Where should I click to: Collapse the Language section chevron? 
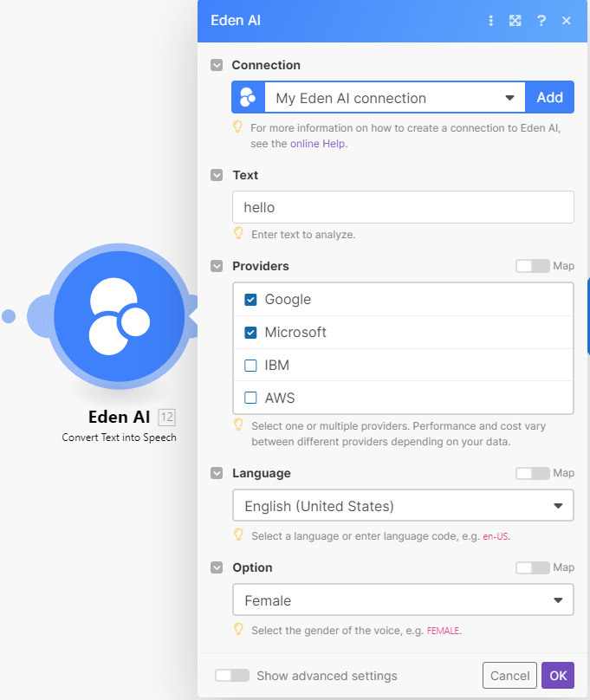click(217, 473)
